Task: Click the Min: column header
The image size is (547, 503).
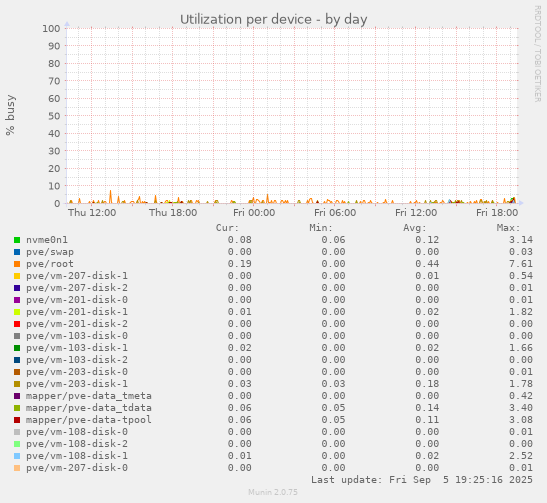Action: (321, 228)
